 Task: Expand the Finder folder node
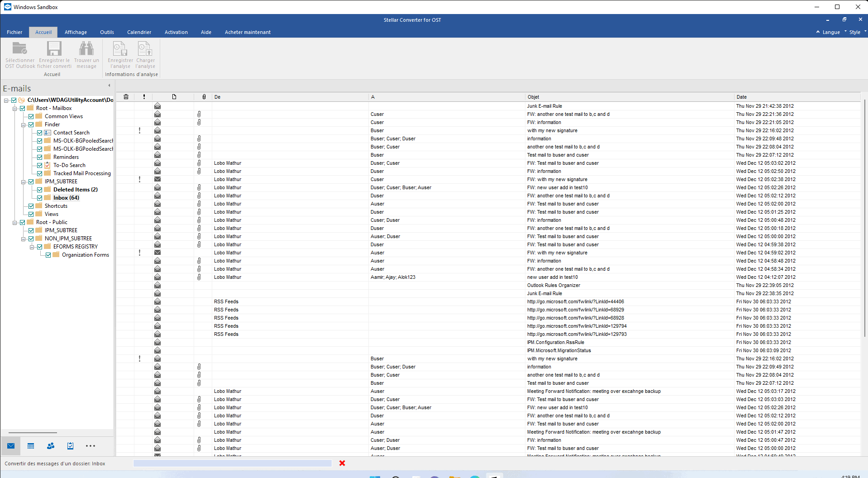(23, 124)
